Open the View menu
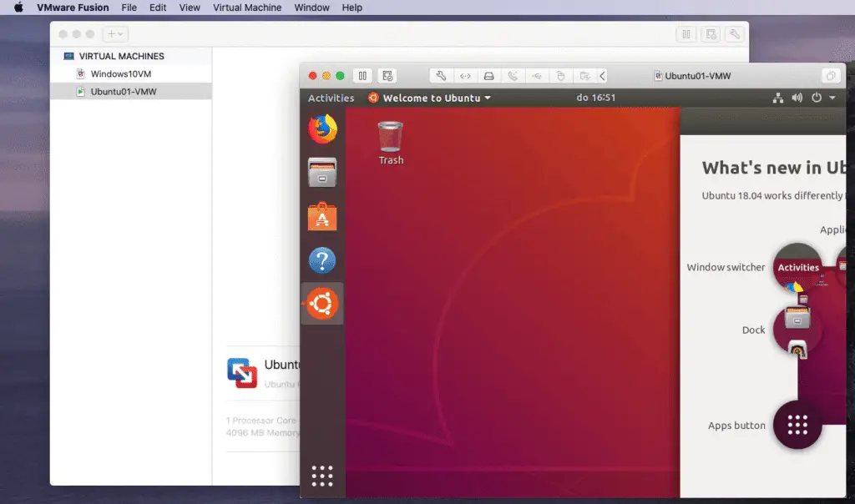The image size is (855, 504). [x=190, y=8]
